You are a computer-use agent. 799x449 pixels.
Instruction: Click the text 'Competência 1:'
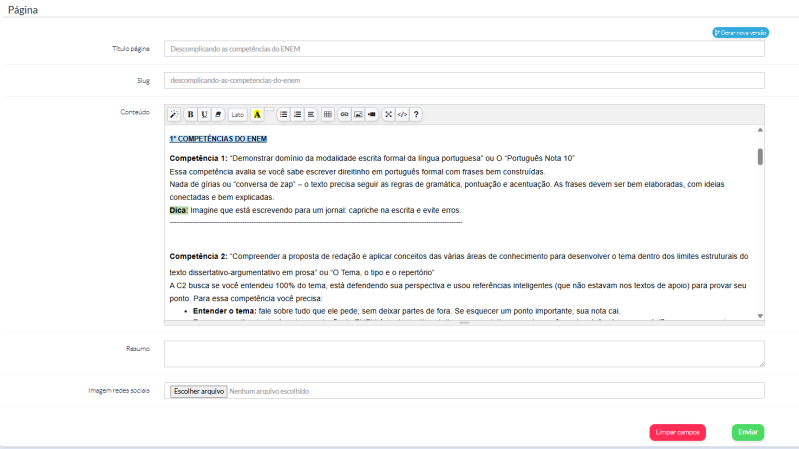[x=198, y=159]
